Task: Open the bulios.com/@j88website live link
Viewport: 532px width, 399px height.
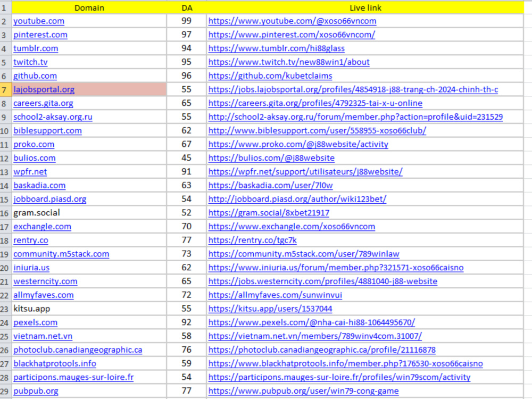Action: pyautogui.click(x=271, y=158)
